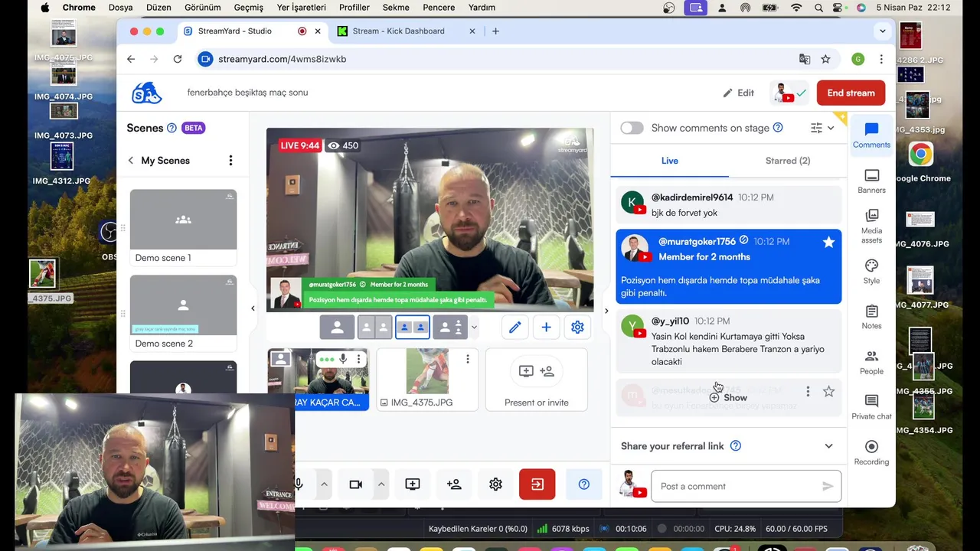Image resolution: width=980 pixels, height=551 pixels.
Task: Open destination status with YouTube avatar
Action: [x=789, y=93]
